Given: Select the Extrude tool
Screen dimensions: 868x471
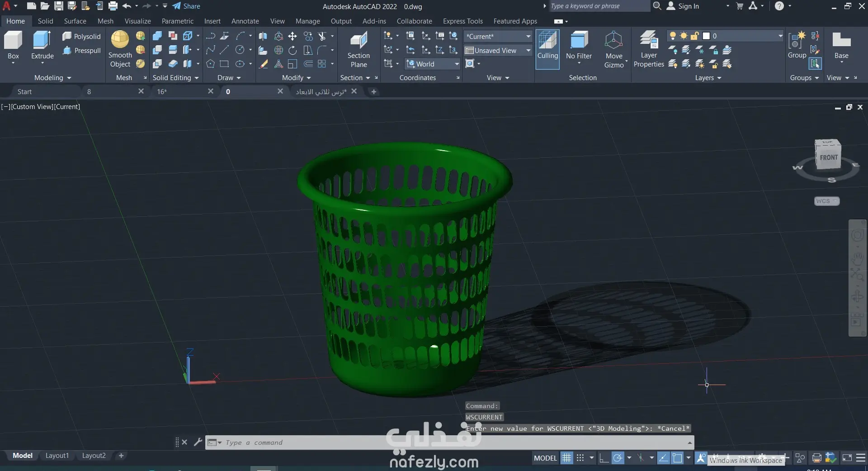Looking at the screenshot, I should click(x=42, y=45).
